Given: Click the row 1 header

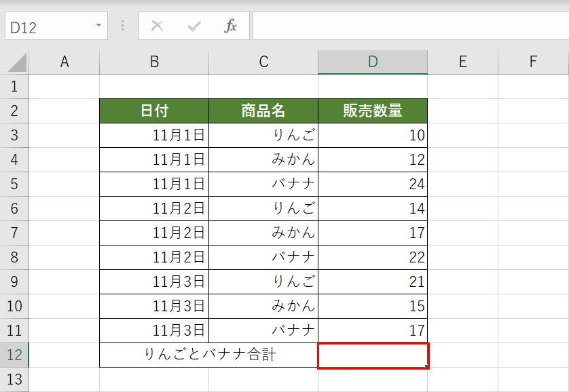Looking at the screenshot, I should [14, 86].
